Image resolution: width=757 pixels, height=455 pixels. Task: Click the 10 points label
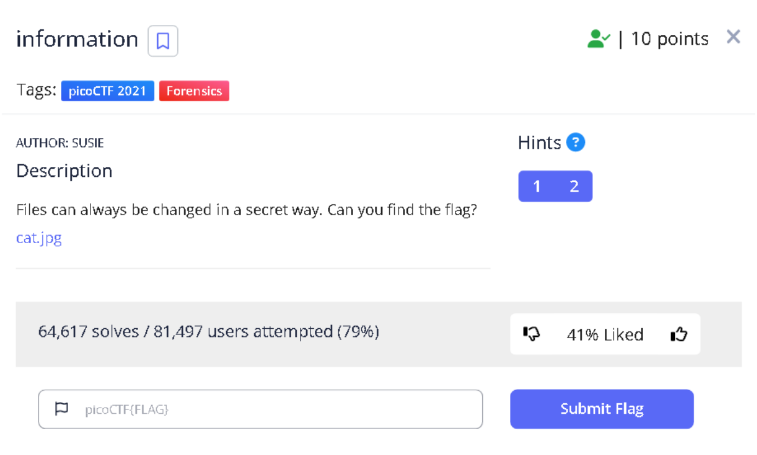tap(669, 39)
